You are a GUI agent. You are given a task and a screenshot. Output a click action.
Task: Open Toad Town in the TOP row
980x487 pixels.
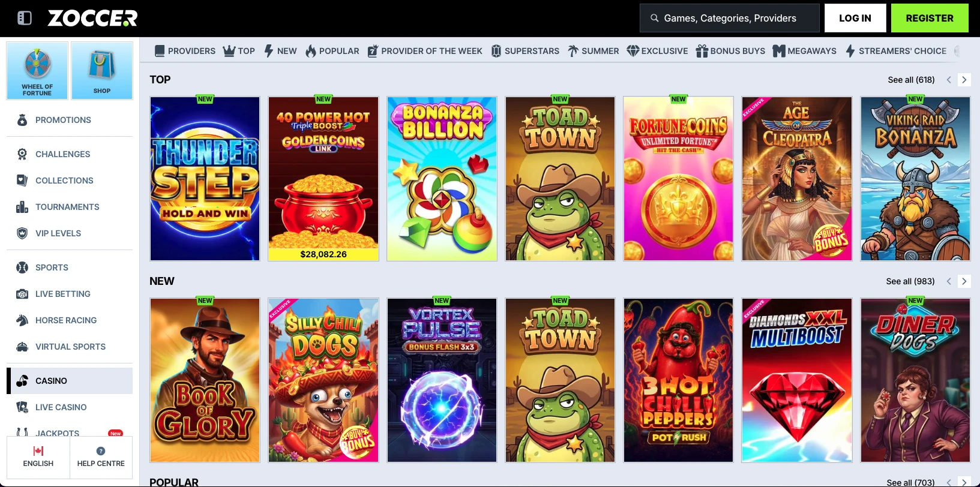(x=560, y=179)
